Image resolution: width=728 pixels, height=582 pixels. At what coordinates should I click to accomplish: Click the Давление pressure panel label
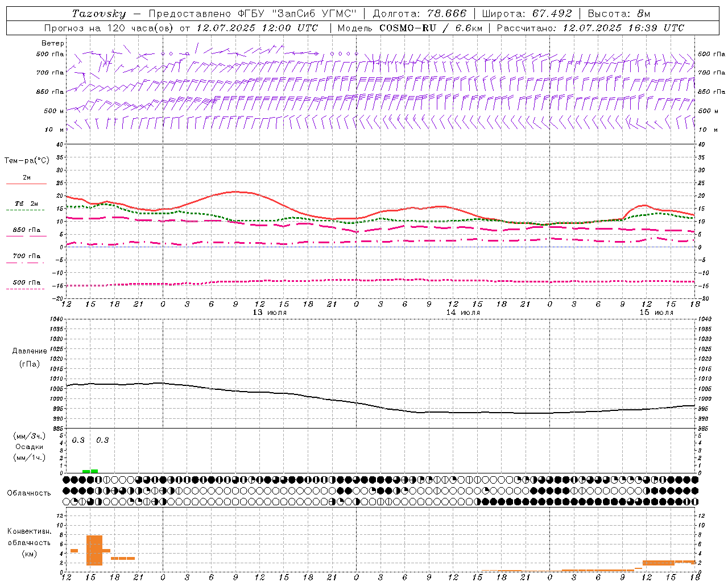30,351
